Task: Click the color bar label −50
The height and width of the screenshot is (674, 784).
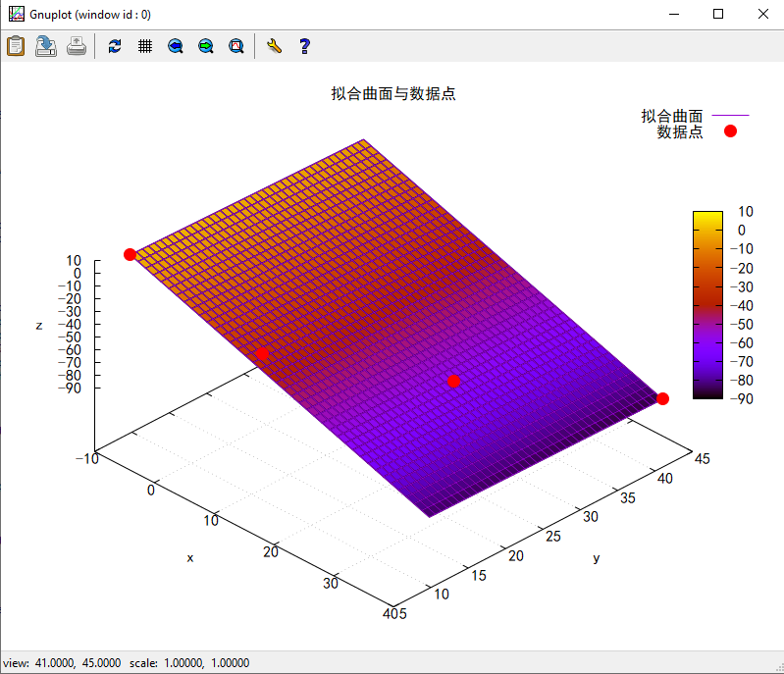Action: [x=742, y=324]
